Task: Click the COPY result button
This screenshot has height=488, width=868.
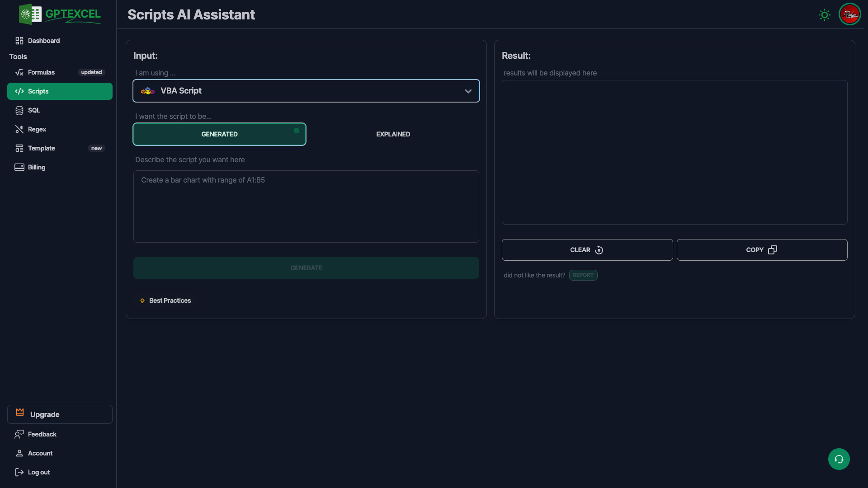Action: (761, 250)
